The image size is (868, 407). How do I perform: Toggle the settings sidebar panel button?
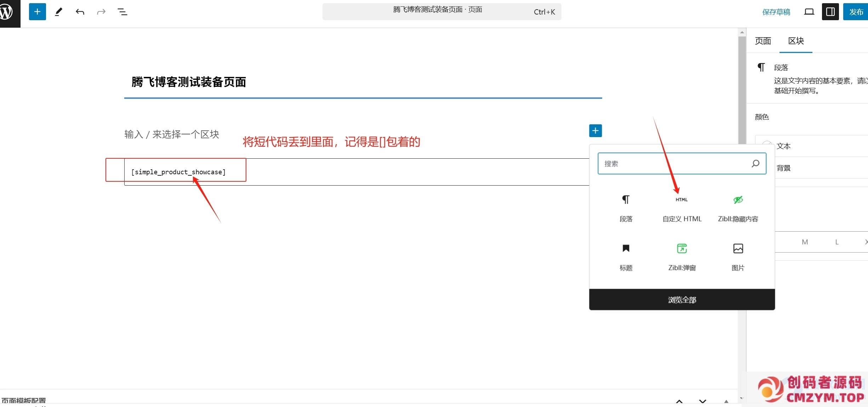click(830, 12)
